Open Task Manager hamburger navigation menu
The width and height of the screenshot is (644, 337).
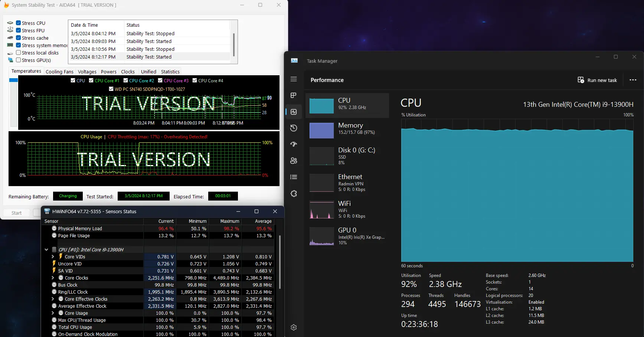tap(294, 79)
